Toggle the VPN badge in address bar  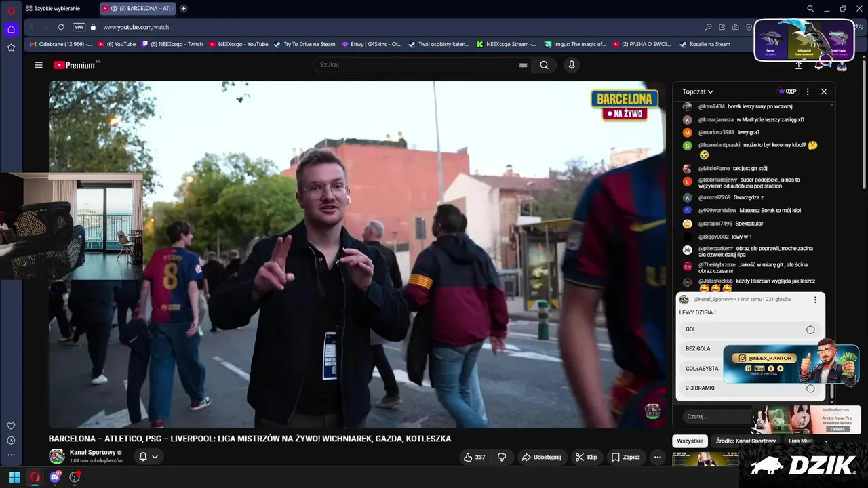(x=79, y=27)
